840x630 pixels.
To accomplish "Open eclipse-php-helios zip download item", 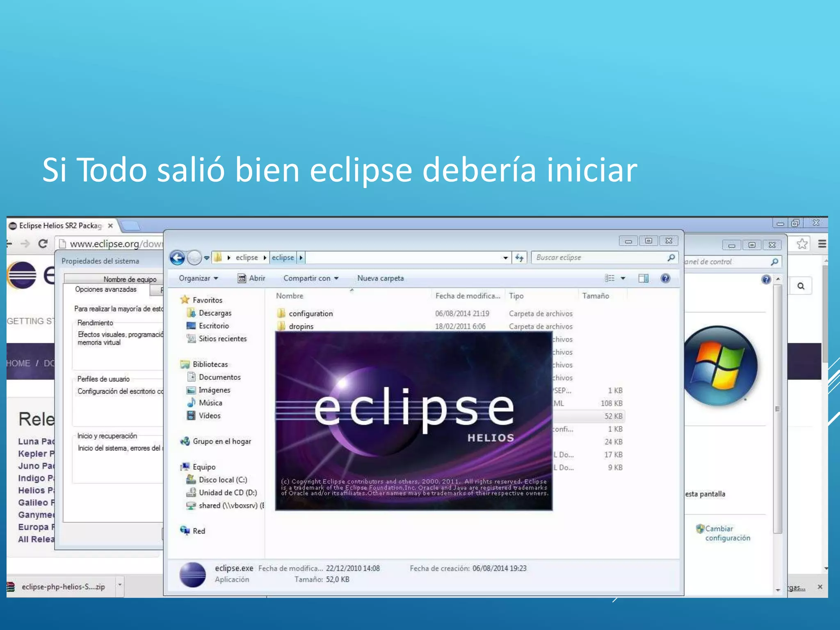I will pos(62,587).
